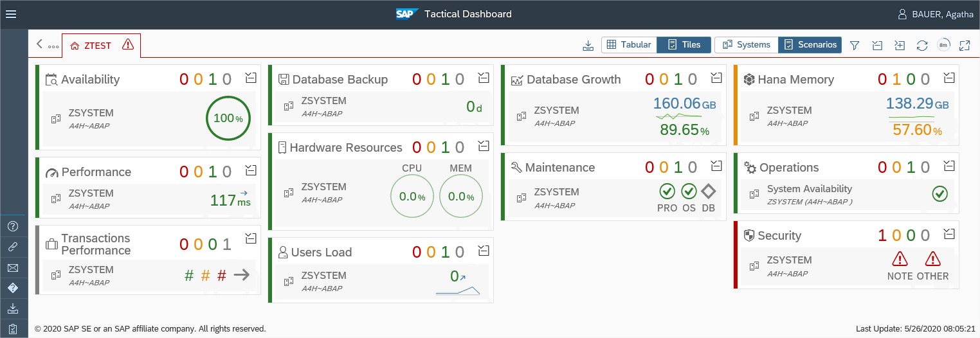980x338 pixels.
Task: Click the help question mark sidebar icon
Action: (13, 226)
